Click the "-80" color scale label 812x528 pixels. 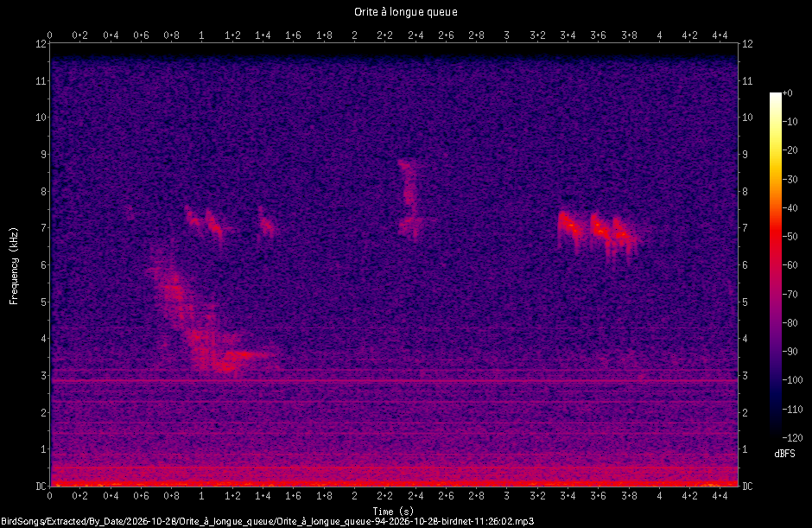[790, 323]
